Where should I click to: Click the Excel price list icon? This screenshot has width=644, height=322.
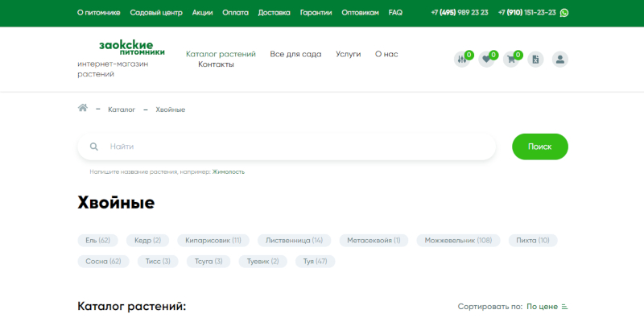(536, 59)
